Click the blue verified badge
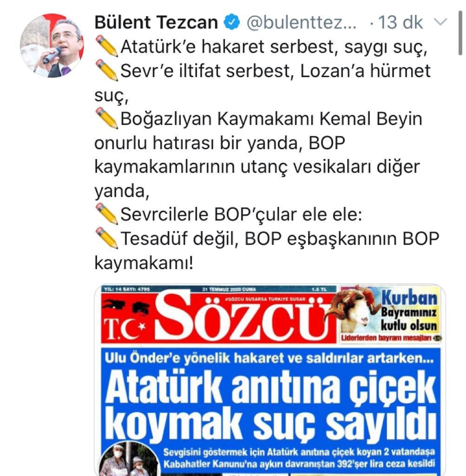The height and width of the screenshot is (476, 466). click(232, 22)
